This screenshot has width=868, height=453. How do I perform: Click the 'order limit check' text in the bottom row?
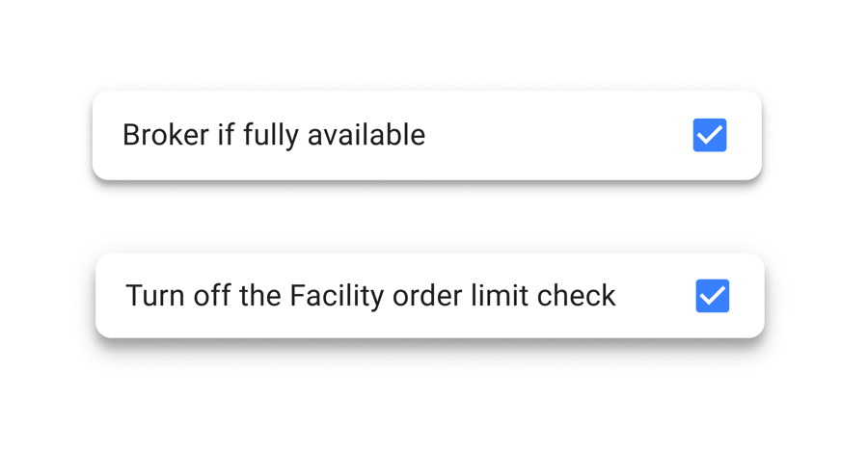pyautogui.click(x=499, y=296)
